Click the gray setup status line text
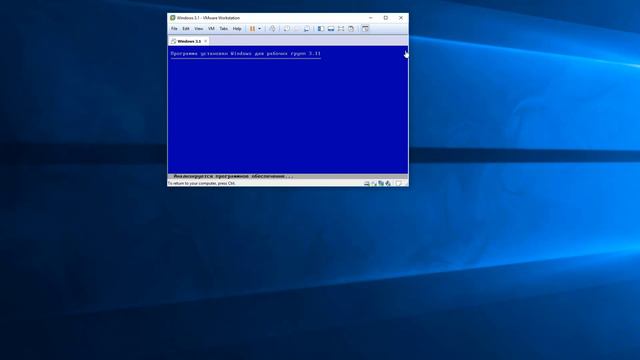This screenshot has width=640, height=360. pyautogui.click(x=233, y=176)
